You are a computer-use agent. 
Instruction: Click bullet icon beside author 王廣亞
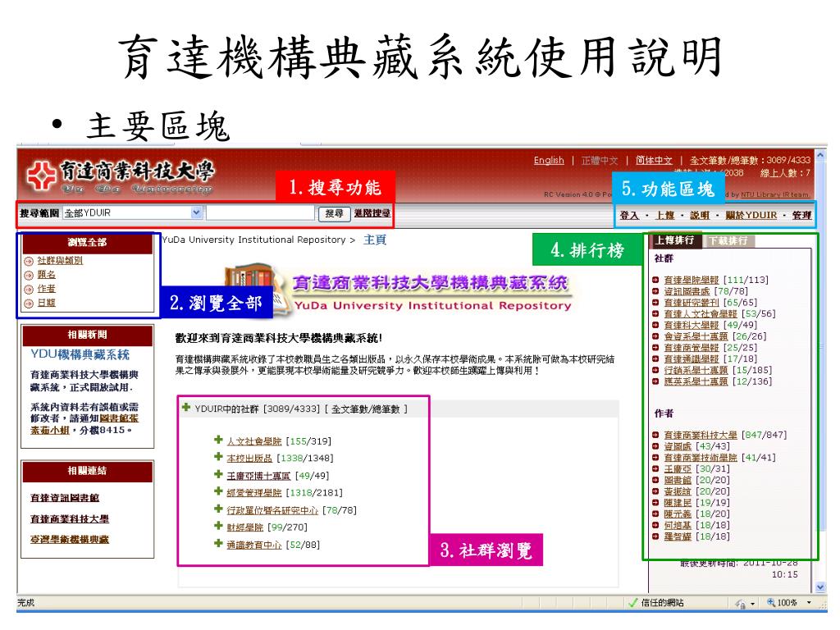pos(655,468)
